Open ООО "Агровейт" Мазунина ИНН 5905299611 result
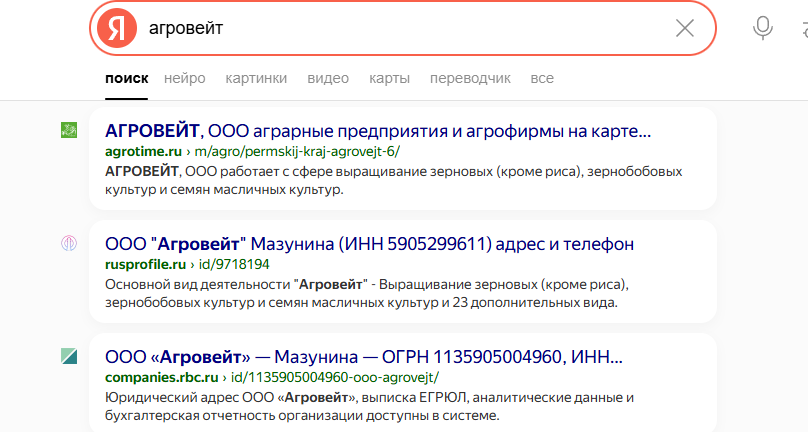Viewport: 808px width, 432px height. pyautogui.click(x=369, y=244)
